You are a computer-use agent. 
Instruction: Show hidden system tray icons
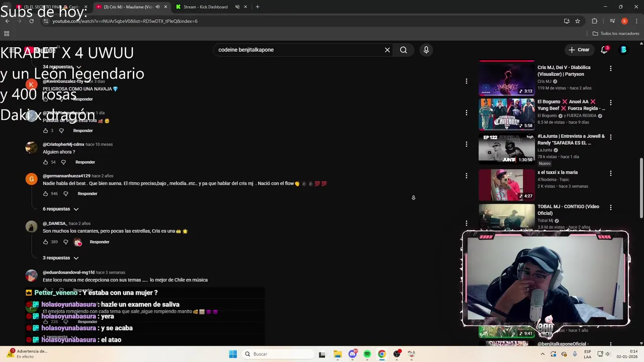pyautogui.click(x=542, y=354)
